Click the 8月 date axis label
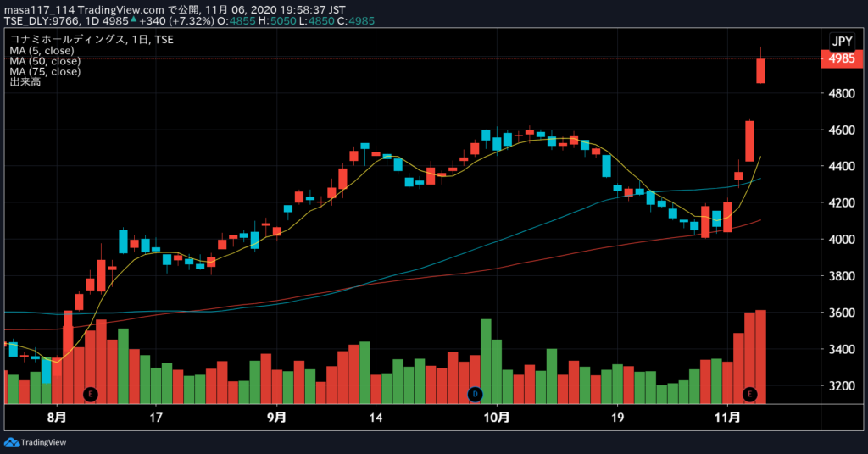The height and width of the screenshot is (454, 868). [57, 417]
